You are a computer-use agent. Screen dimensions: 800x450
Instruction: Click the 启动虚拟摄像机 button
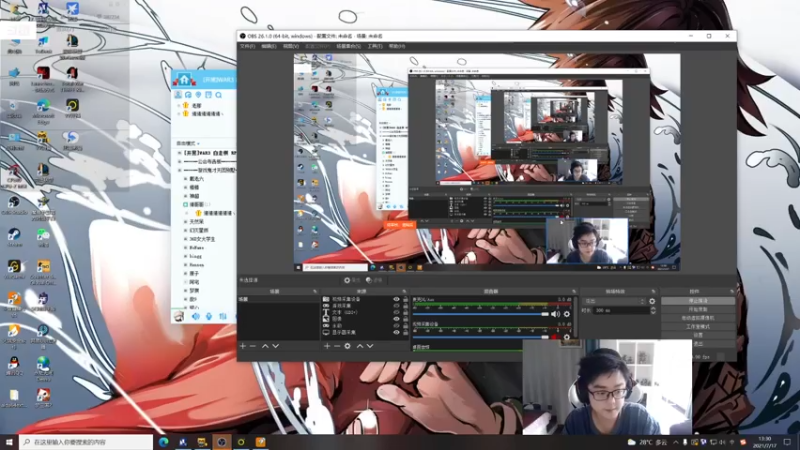698,318
